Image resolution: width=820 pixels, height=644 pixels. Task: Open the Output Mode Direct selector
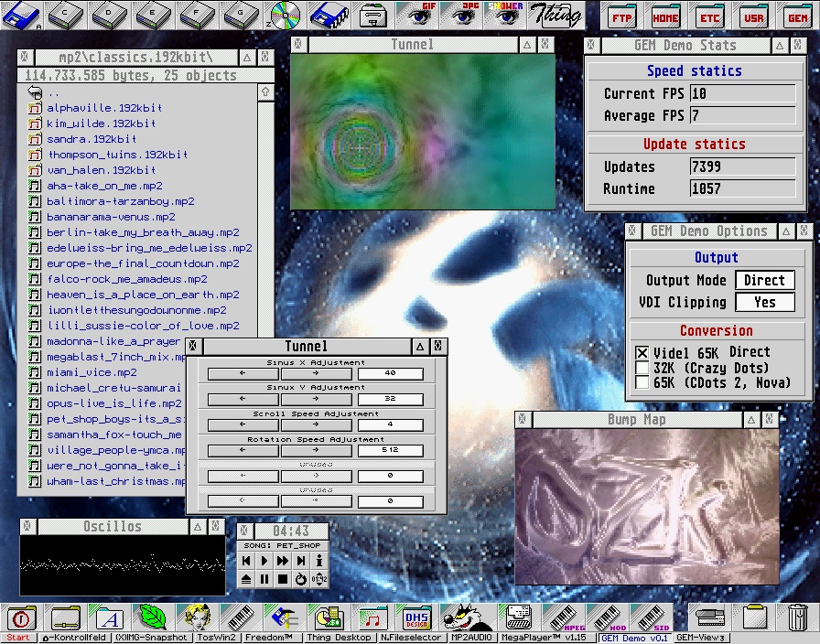764,281
